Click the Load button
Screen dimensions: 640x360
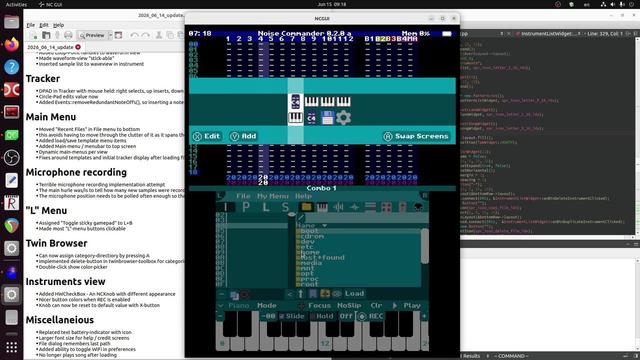pyautogui.click(x=354, y=293)
